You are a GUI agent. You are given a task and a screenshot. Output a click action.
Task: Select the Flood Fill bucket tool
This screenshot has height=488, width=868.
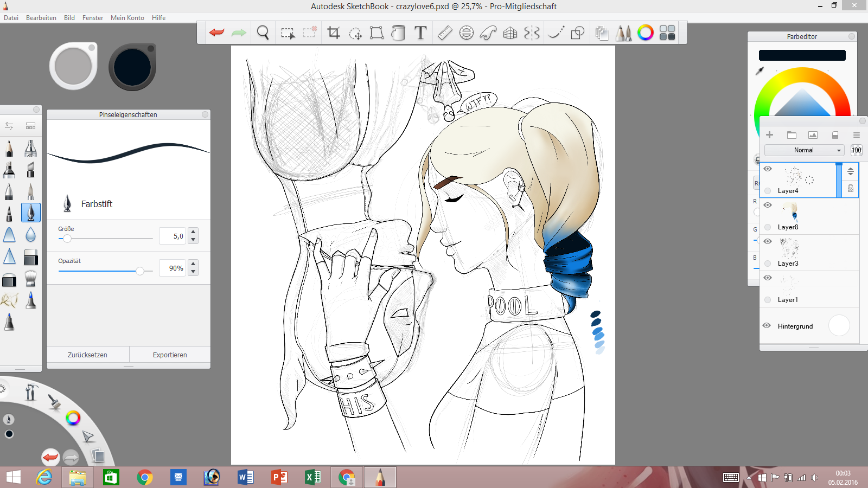(x=398, y=33)
